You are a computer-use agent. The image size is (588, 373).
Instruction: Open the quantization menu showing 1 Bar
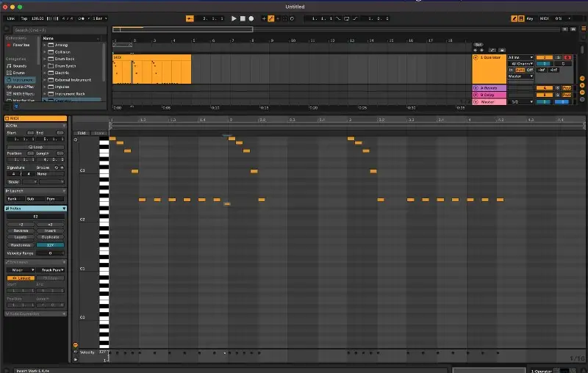point(100,18)
